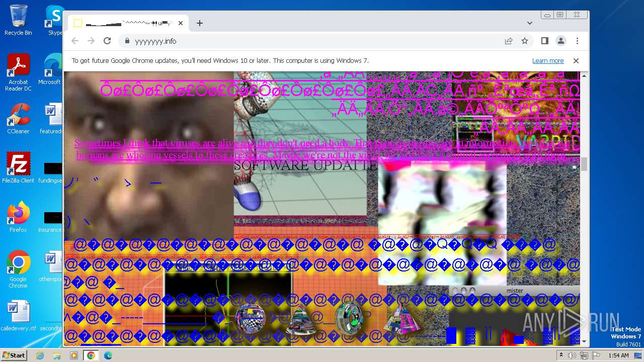Click the page's vertical scrollbar thumb
This screenshot has width=644, height=362.
click(x=584, y=164)
